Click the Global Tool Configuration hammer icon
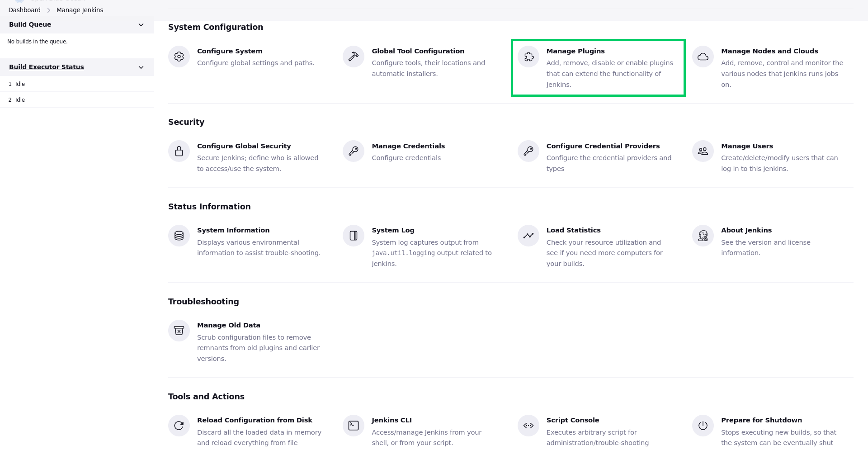The image size is (868, 450). pyautogui.click(x=354, y=57)
